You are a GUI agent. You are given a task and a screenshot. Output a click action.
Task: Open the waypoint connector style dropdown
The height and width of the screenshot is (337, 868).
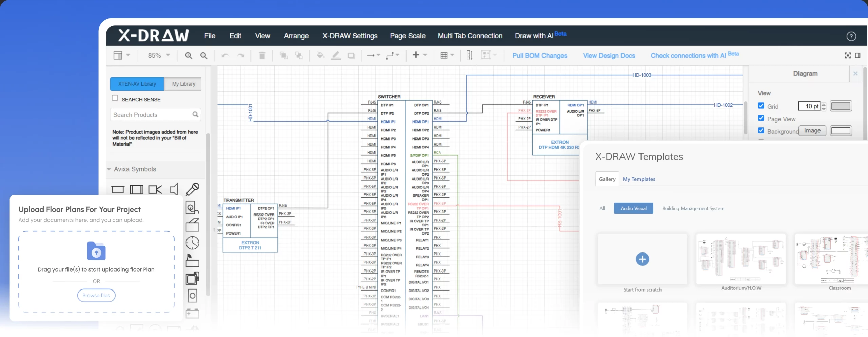[x=393, y=55]
